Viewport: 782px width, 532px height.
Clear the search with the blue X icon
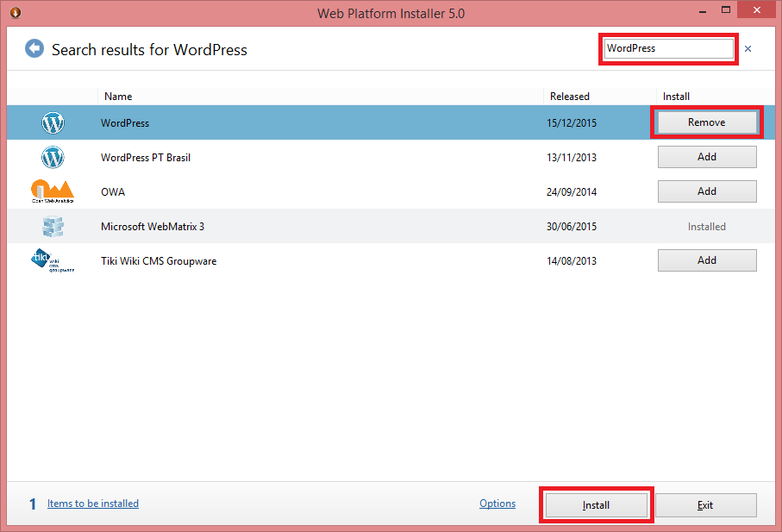(x=748, y=49)
